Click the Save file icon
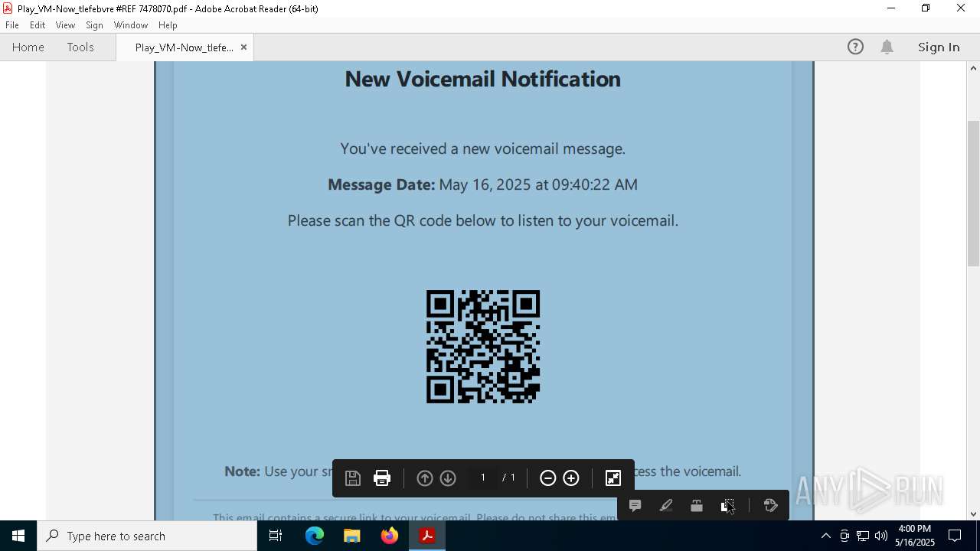 [x=353, y=478]
